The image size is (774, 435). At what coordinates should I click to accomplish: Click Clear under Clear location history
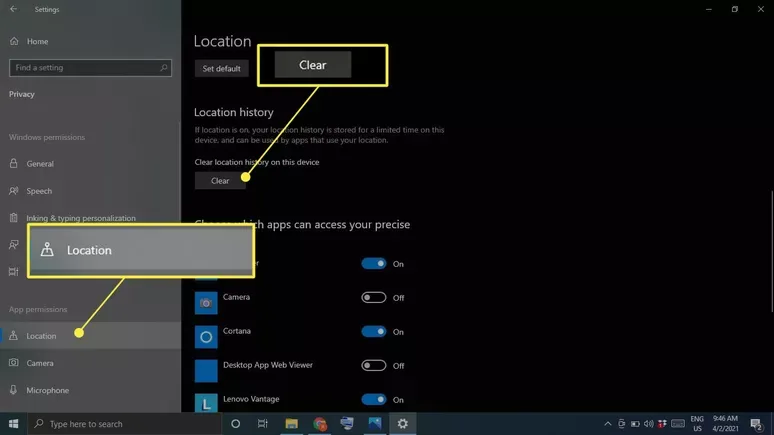(220, 181)
